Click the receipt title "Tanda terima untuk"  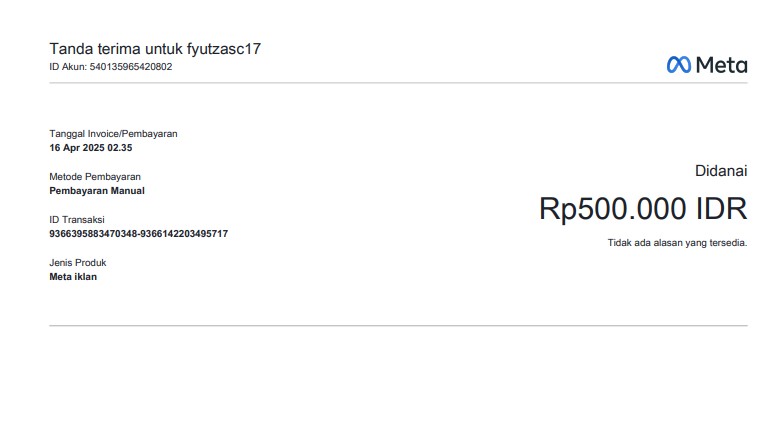(x=116, y=49)
